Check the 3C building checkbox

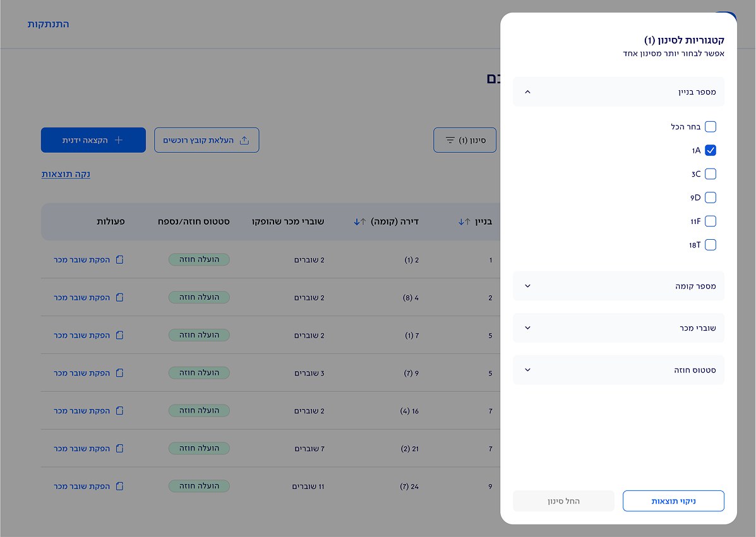(x=710, y=174)
